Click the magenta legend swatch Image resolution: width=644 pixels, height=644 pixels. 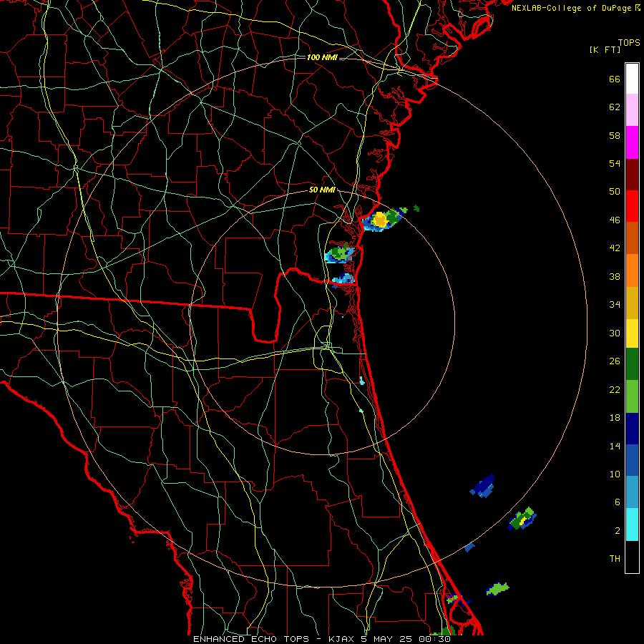[632, 142]
